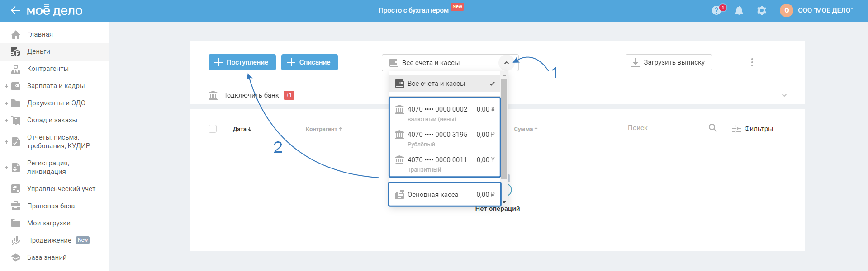Open the help question mark icon
This screenshot has width=868, height=271.
pos(716,10)
